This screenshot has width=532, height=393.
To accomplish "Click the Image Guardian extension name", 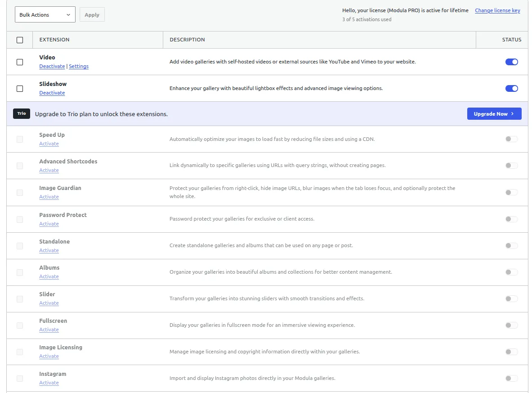I will 60,188.
